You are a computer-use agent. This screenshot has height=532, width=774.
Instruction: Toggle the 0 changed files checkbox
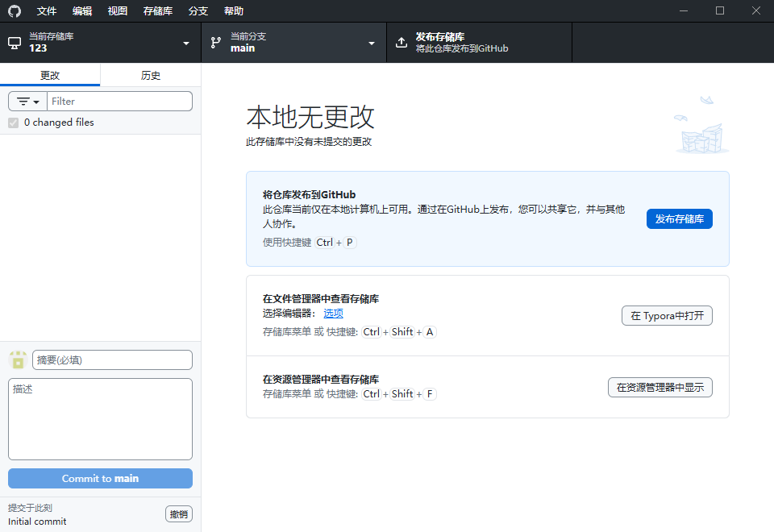pos(13,122)
